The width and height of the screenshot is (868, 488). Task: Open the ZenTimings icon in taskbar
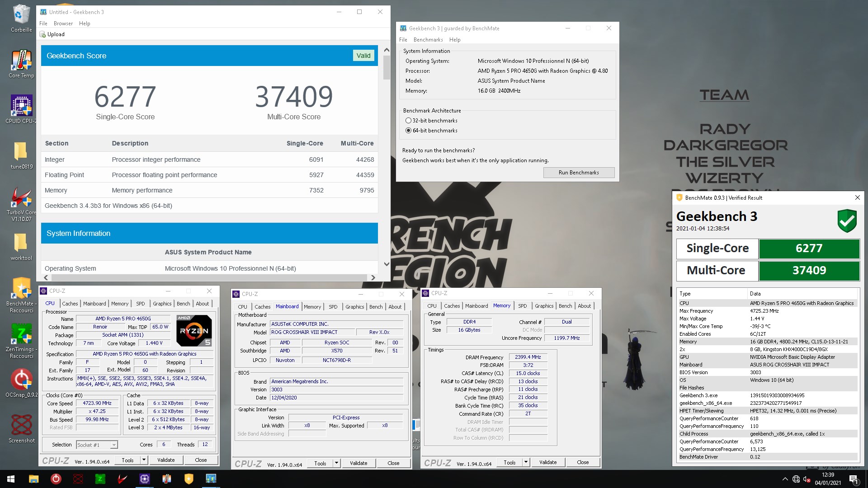coord(100,479)
